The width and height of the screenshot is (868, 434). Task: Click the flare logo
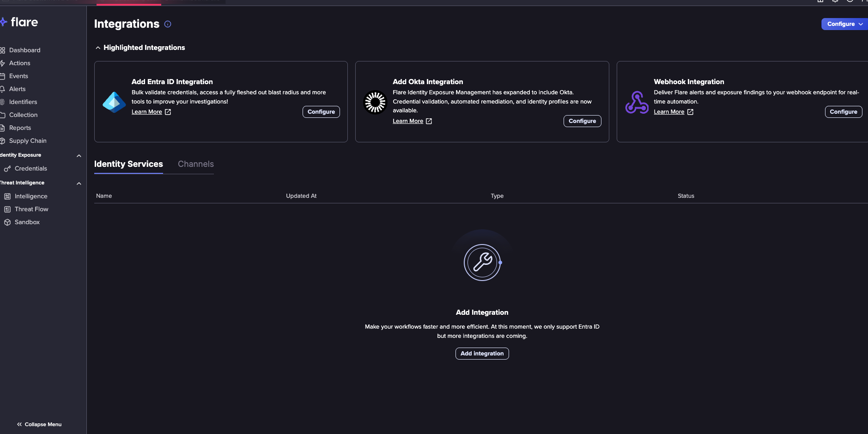[19, 22]
